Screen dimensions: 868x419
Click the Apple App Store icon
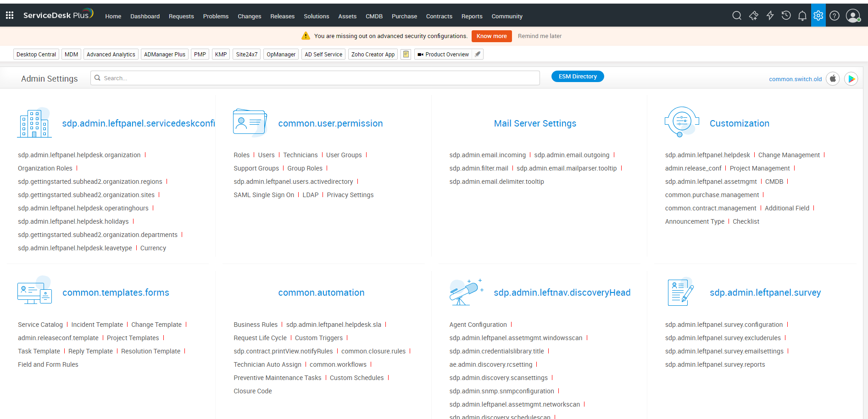point(833,79)
